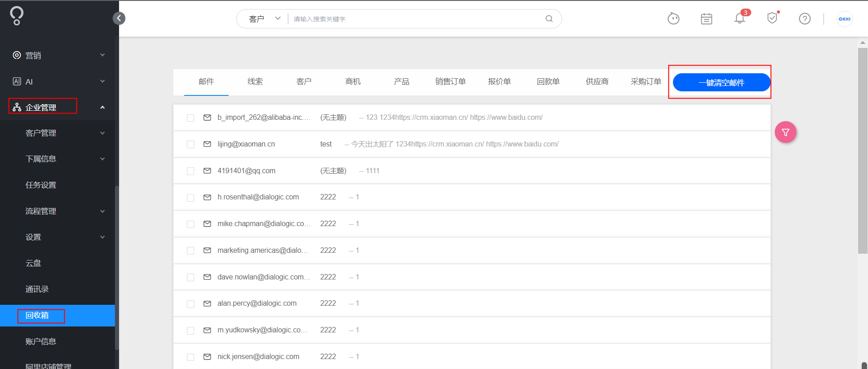Click the AI icon in the sidebar
This screenshot has width=868, height=369.
click(17, 81)
